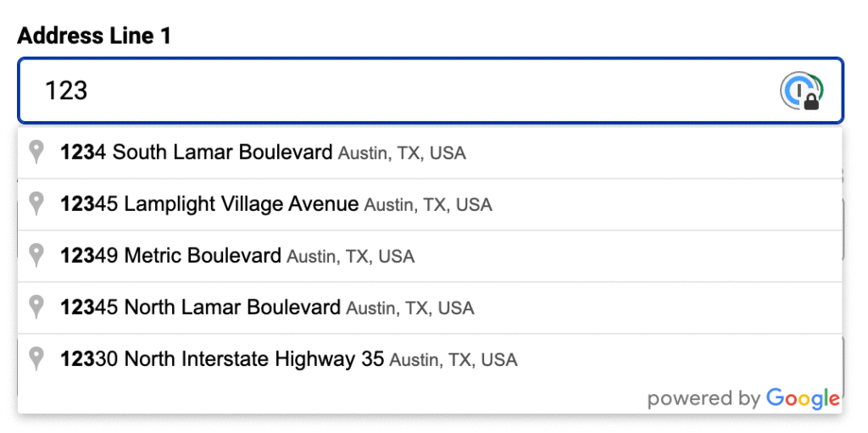Click 'Austin, TX, USA' after Metric Boulevard

tap(350, 257)
